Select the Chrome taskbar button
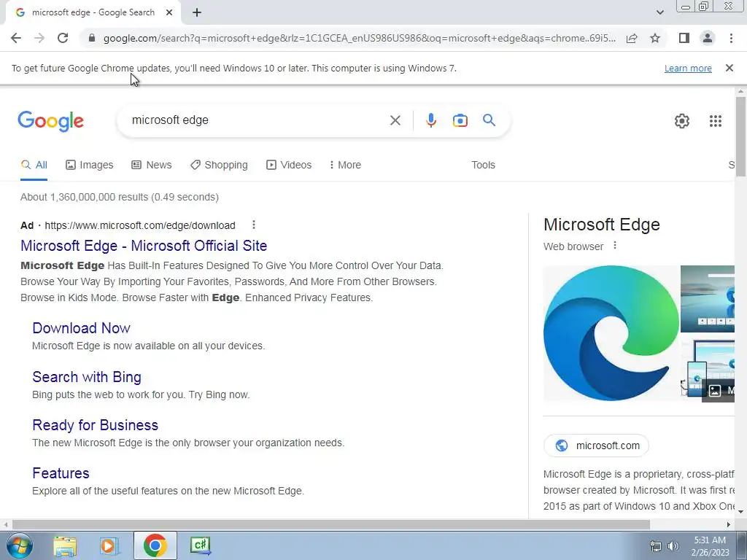Viewport: 747px width, 560px height. pyautogui.click(x=155, y=545)
